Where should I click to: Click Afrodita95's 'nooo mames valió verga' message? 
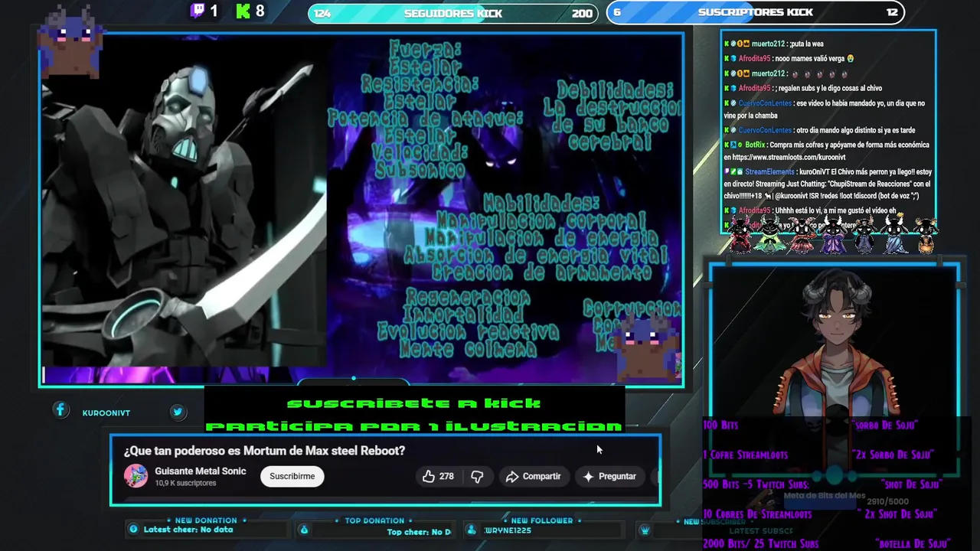(x=789, y=58)
